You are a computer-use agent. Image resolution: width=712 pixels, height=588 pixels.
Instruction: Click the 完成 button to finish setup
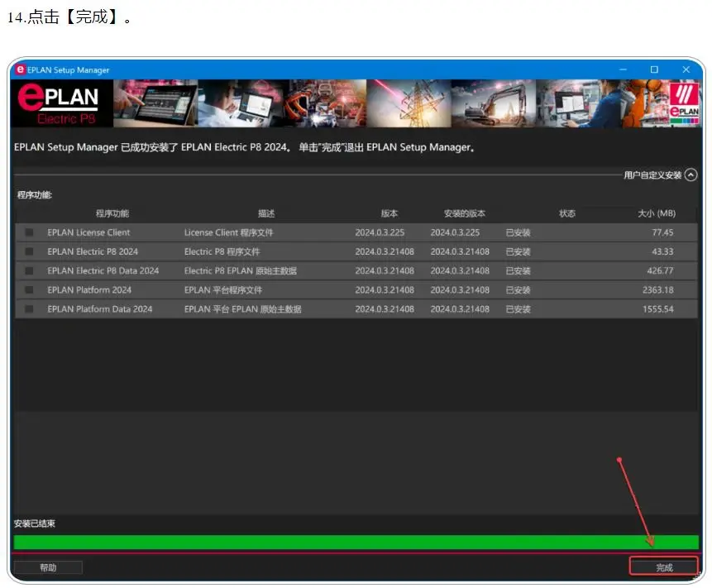pos(663,567)
